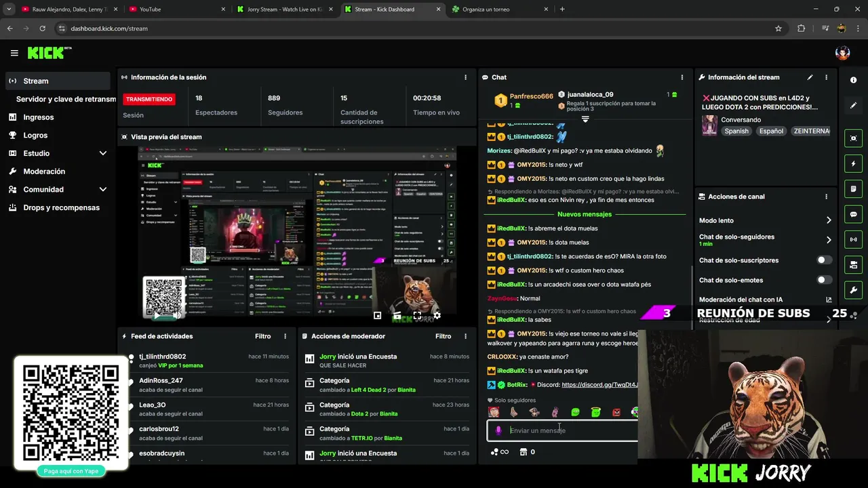The height and width of the screenshot is (488, 868).
Task: Open the options menu of Acciones de canal
Action: (x=826, y=197)
